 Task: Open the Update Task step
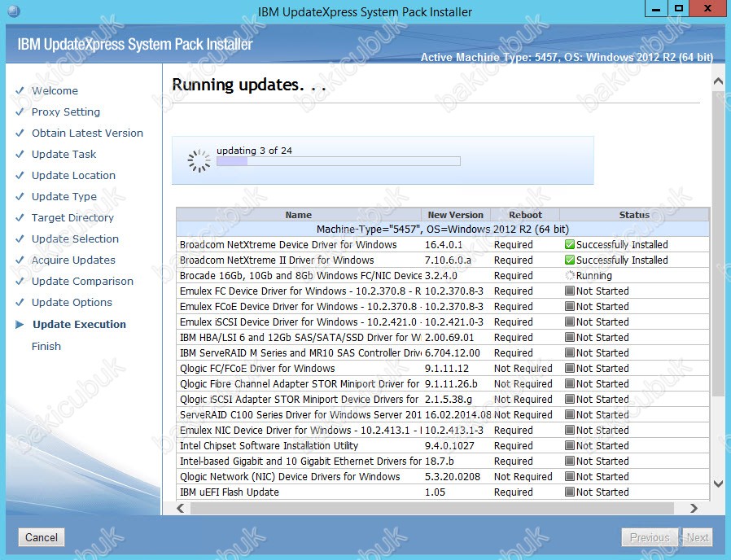63,154
